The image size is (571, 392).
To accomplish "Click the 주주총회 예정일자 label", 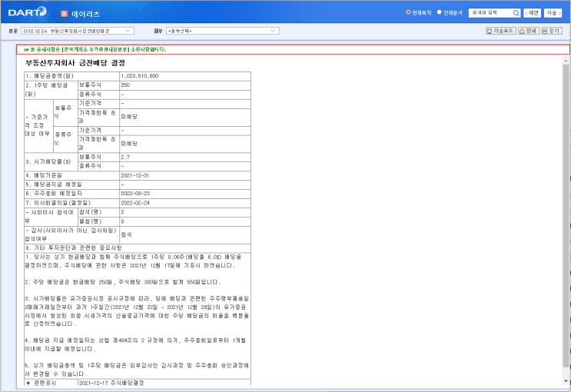I will (54, 194).
